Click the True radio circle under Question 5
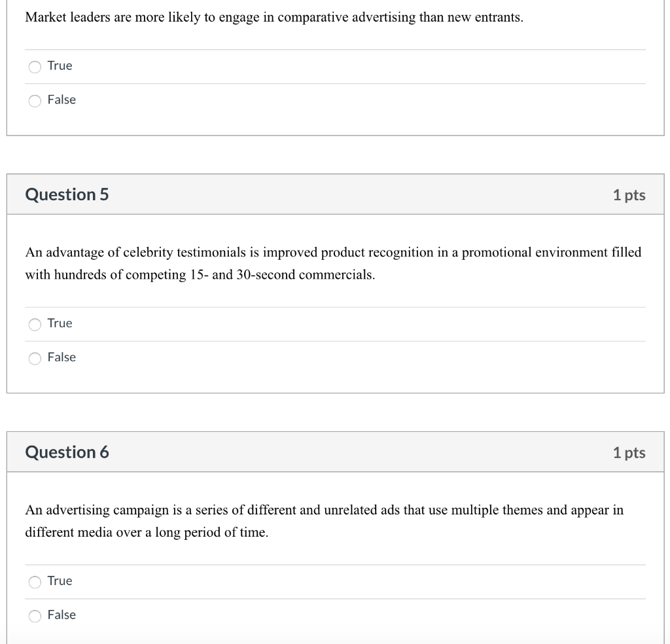 pos(35,324)
